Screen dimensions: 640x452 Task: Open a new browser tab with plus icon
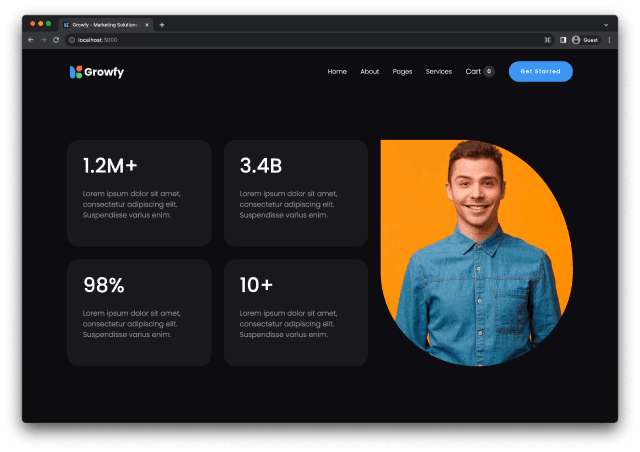point(162,24)
